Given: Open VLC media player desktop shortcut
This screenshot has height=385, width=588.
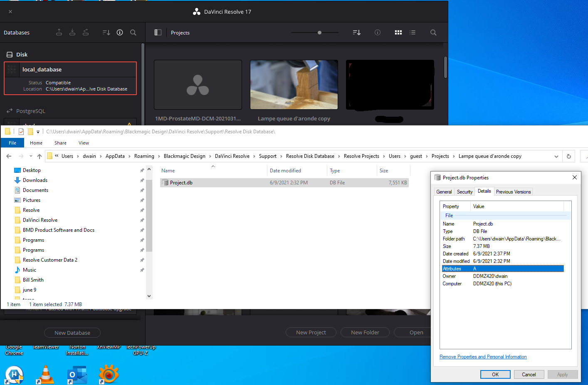Looking at the screenshot, I should point(45,374).
